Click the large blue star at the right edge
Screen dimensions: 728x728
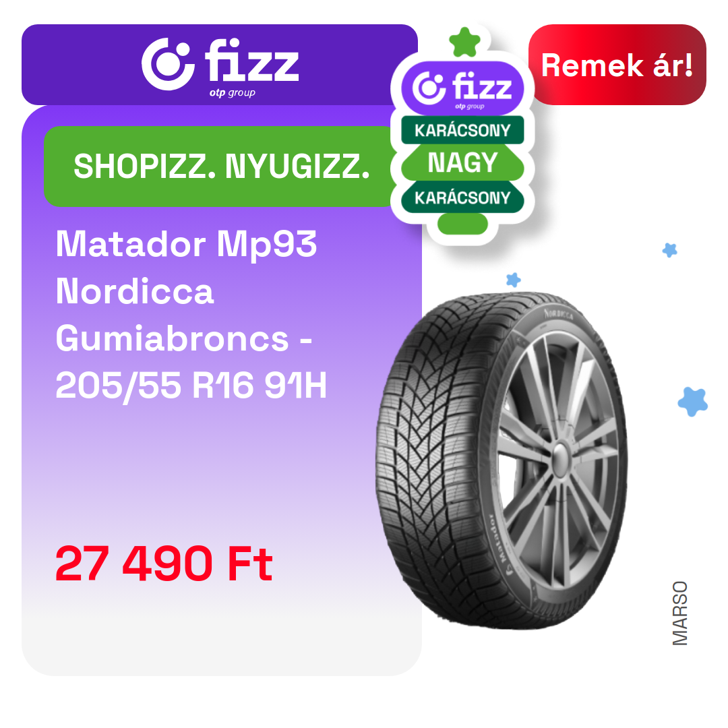coord(692,402)
